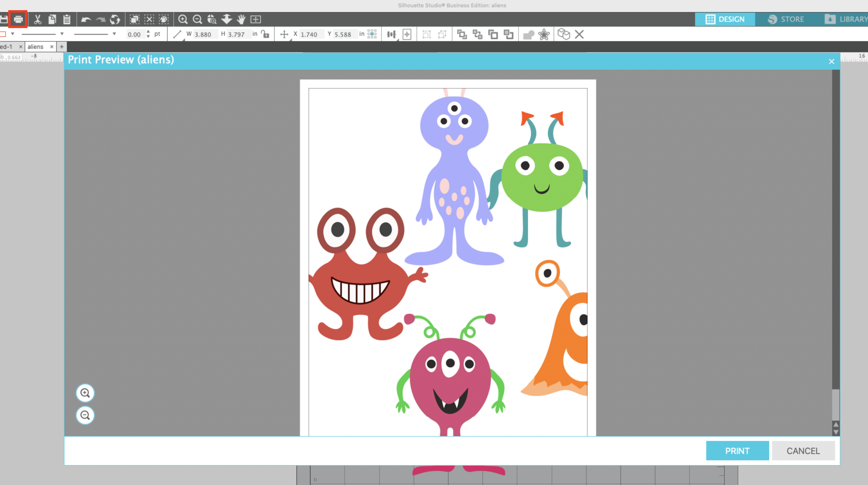Click the four-arrow Move tool icon

[x=284, y=34]
